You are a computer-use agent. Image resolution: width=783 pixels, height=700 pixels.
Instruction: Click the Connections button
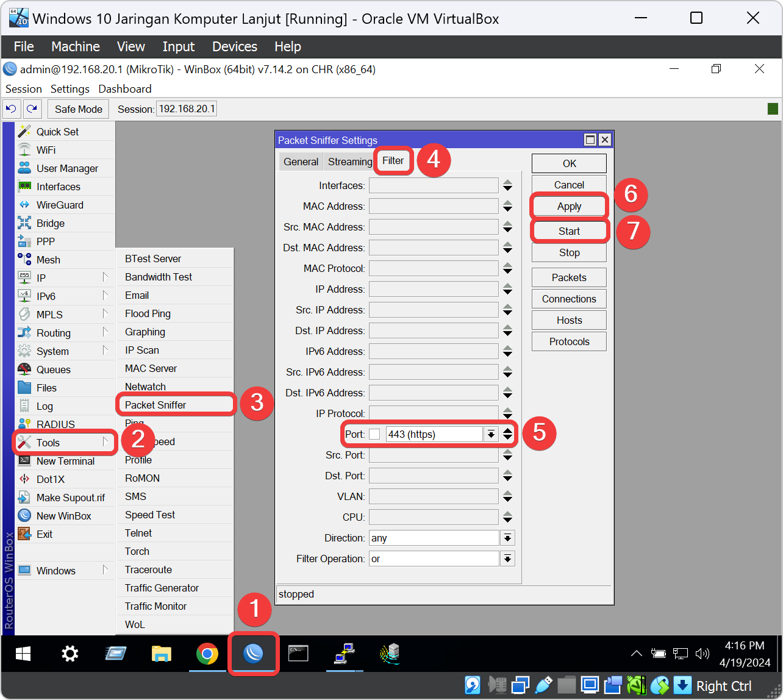pos(569,299)
